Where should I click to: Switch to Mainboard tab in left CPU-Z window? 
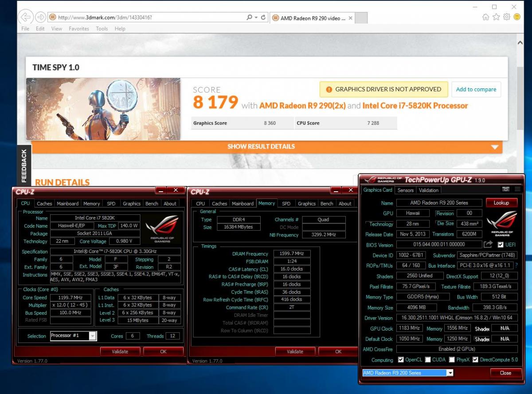click(67, 204)
